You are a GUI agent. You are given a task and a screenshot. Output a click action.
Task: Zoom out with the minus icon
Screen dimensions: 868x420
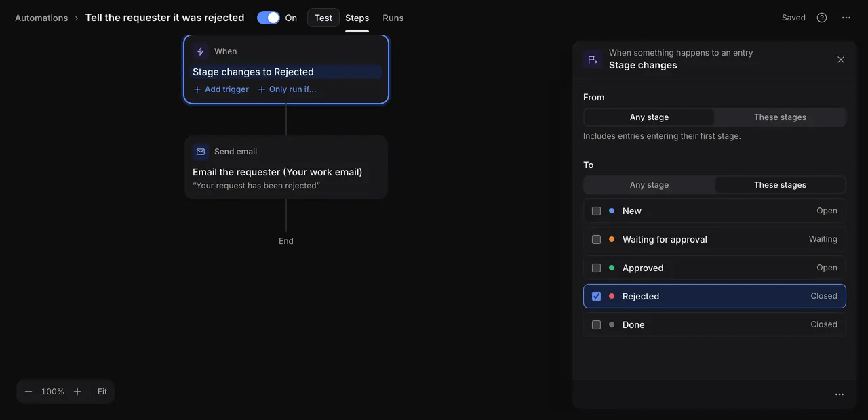[28, 392]
